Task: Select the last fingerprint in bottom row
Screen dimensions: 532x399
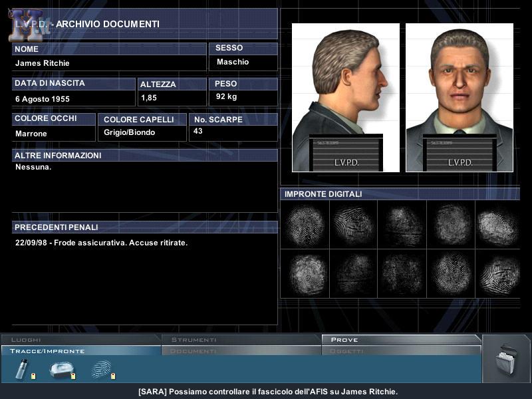Action: tap(497, 273)
